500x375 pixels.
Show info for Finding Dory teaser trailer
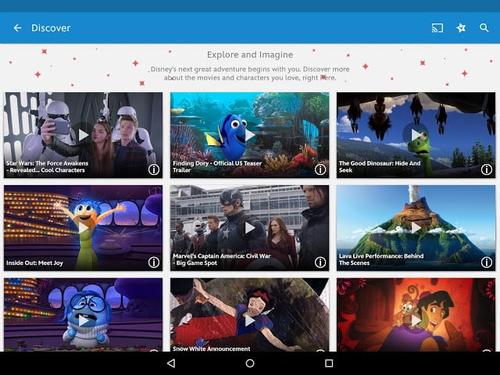pos(320,170)
